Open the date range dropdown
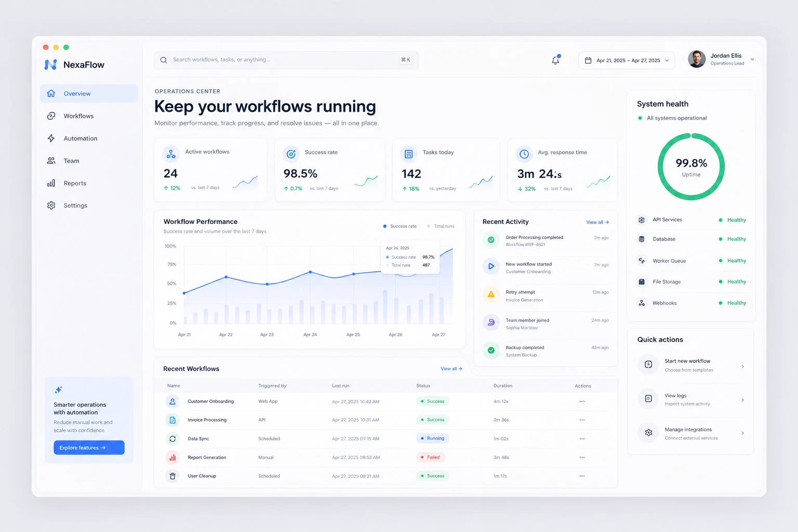The height and width of the screenshot is (532, 798). [x=627, y=61]
